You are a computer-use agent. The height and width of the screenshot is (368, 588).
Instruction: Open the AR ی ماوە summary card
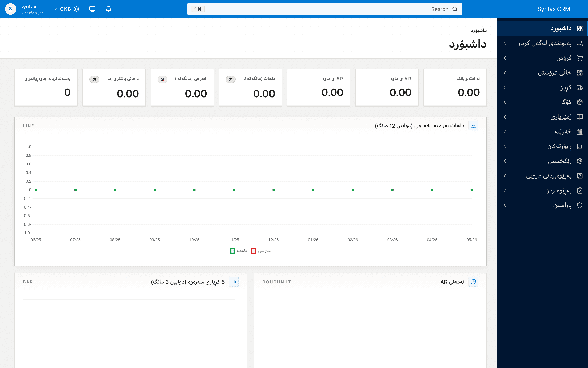click(387, 88)
